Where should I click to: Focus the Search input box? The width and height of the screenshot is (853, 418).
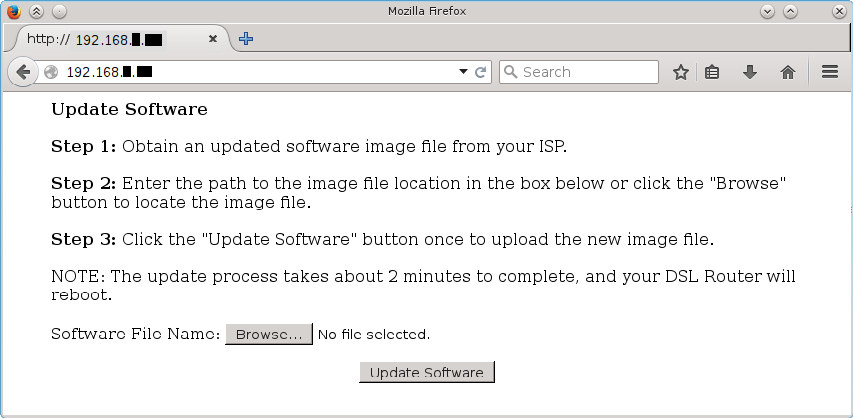[586, 72]
